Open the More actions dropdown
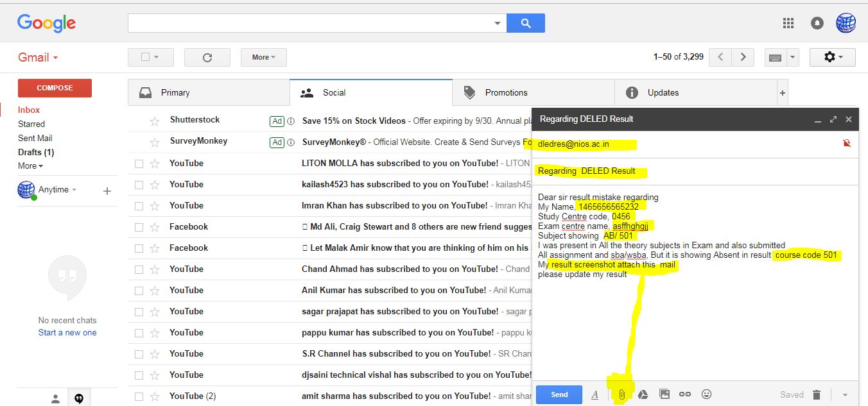Image resolution: width=868 pixels, height=406 pixels. tap(263, 57)
